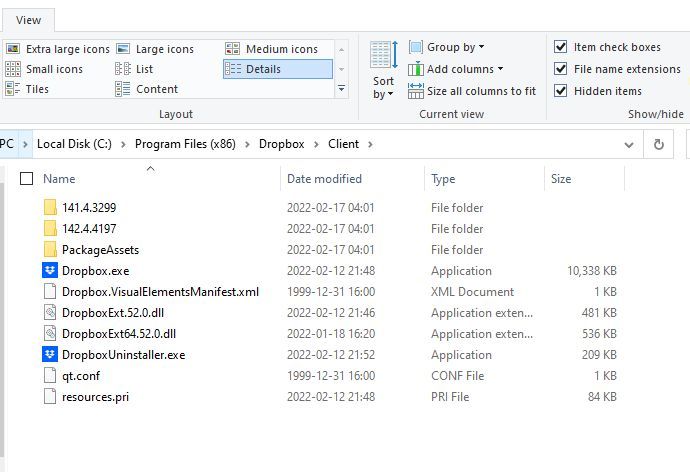Tick the select-all checkbox beside Name header

click(26, 179)
